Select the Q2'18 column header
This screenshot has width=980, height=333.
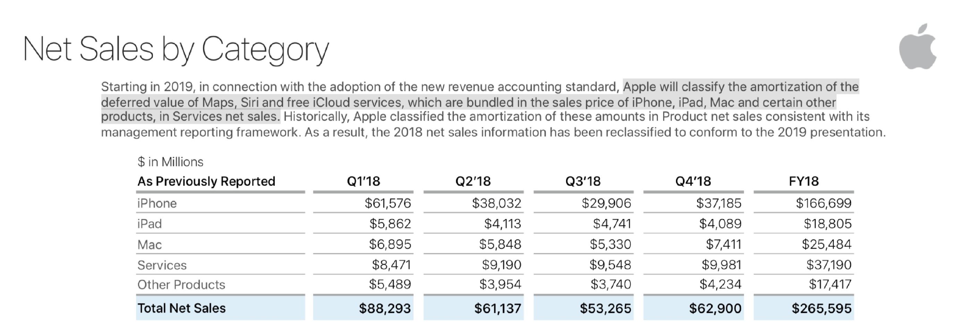[x=473, y=181]
